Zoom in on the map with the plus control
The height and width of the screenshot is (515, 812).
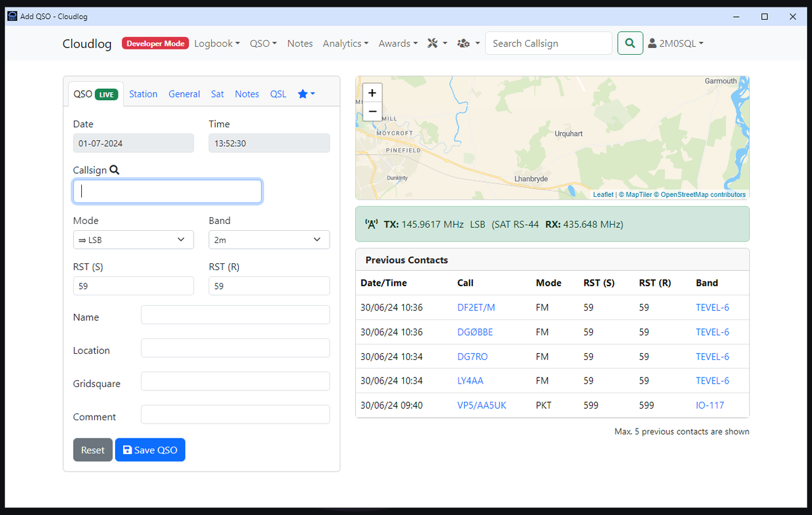pos(371,93)
